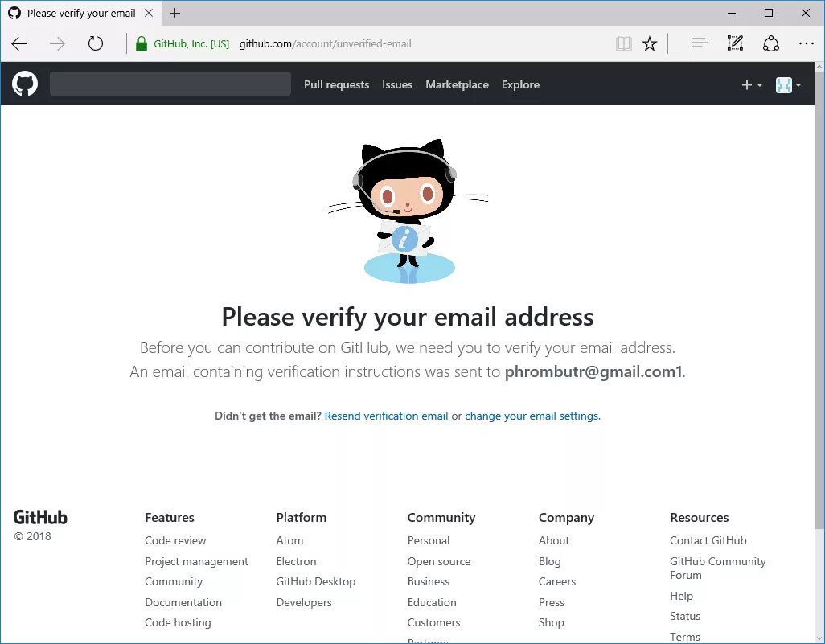
Task: Expand the plus create-new dropdown
Action: [752, 84]
